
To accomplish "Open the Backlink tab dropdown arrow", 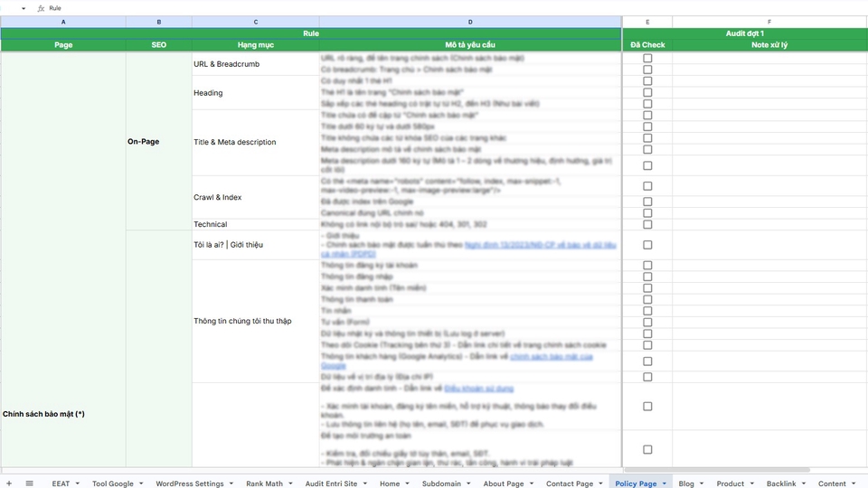I will (x=804, y=483).
